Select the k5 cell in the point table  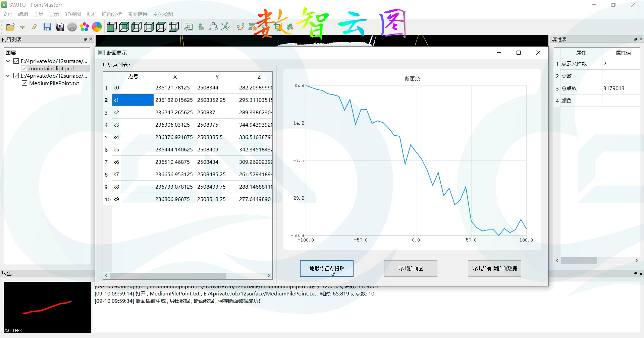click(133, 149)
